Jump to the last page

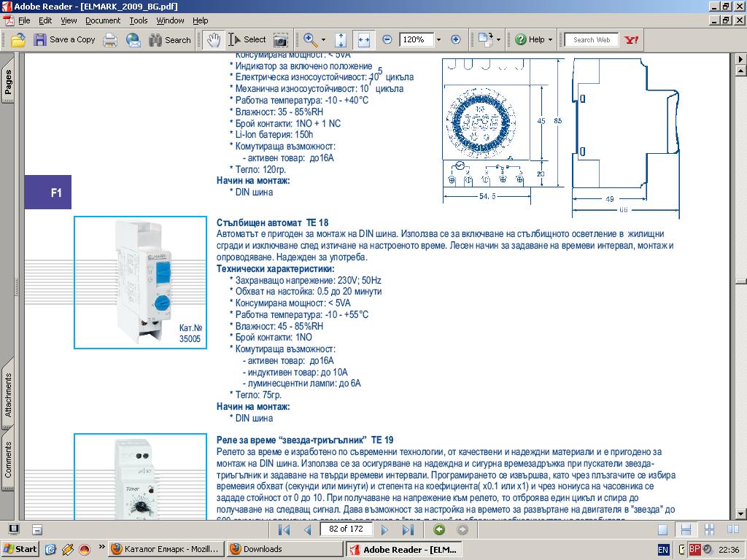coord(408,529)
